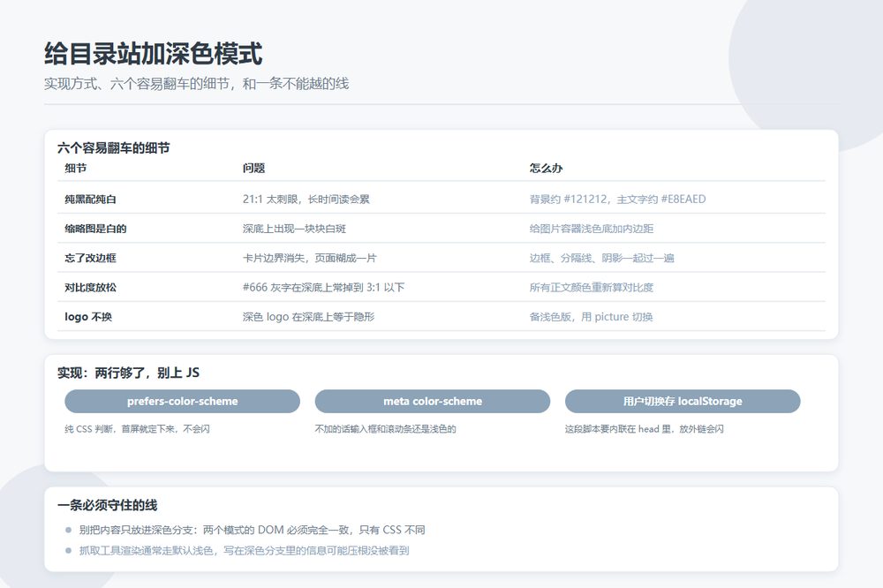
Task: Click the cell 背景约 #121212，主文字约 #E8EAED
Action: 618,200
